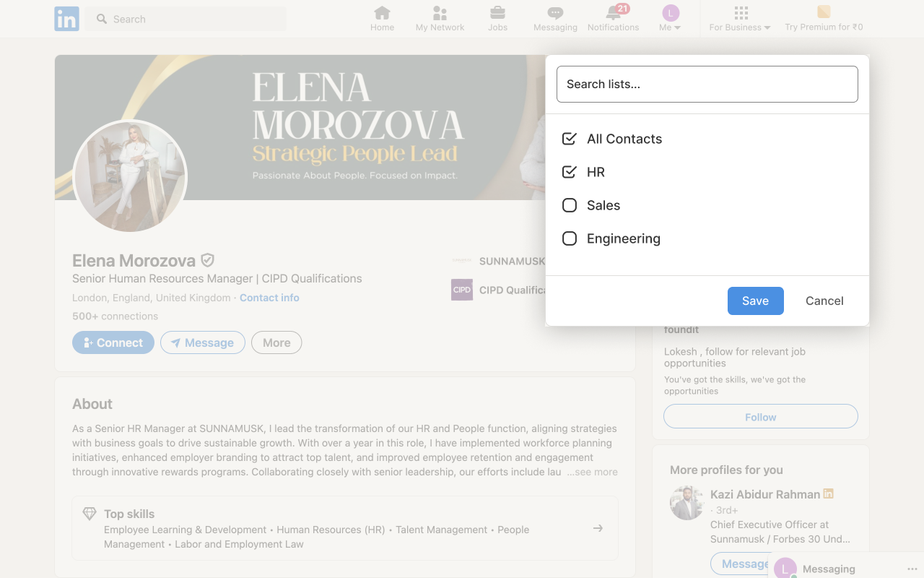Click the More profiles for you heading
The image size is (924, 578).
pos(726,470)
